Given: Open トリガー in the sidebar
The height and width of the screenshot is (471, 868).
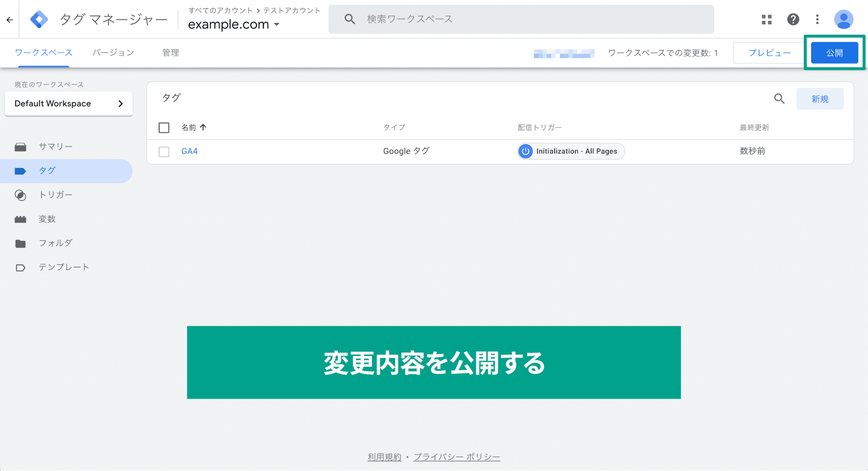Looking at the screenshot, I should tap(66, 195).
